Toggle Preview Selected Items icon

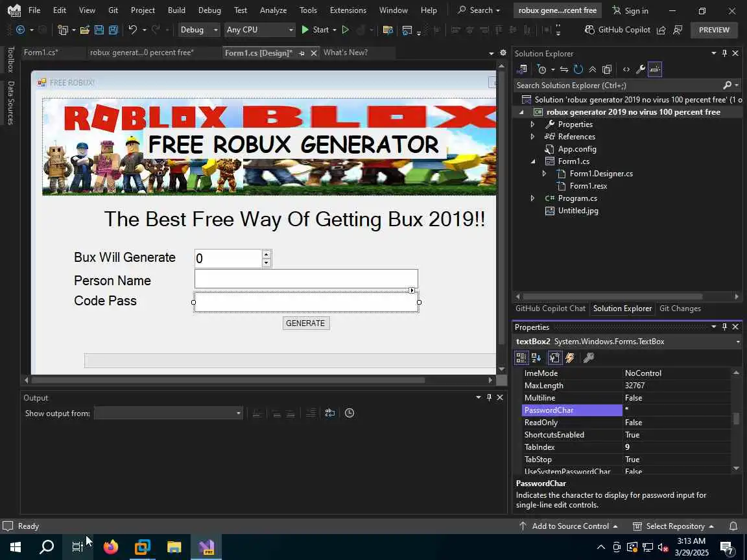tap(655, 69)
